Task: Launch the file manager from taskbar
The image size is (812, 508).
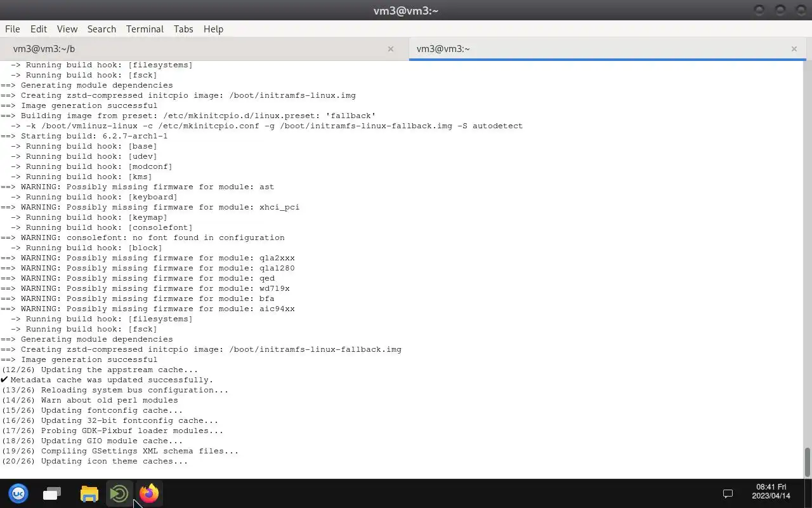Action: coord(89,493)
